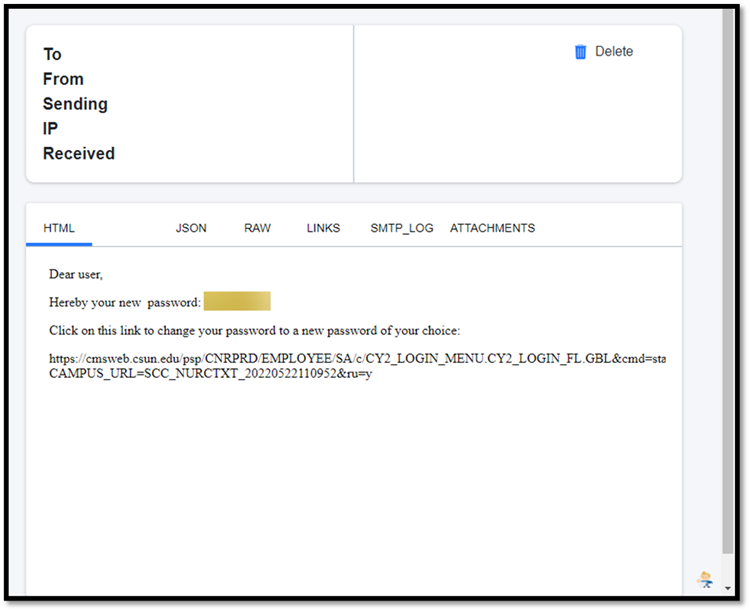Click the redacted yellow password field
The width and height of the screenshot is (750, 611).
click(237, 302)
